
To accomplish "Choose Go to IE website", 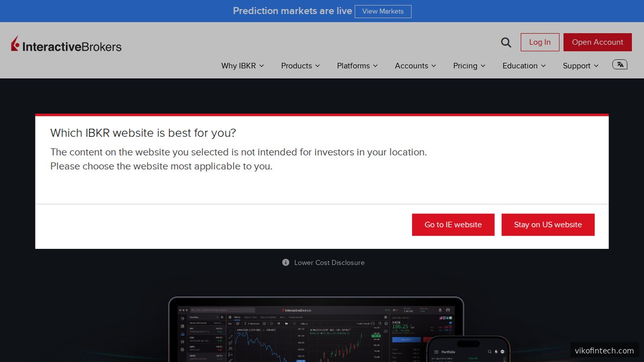I will pos(453,224).
